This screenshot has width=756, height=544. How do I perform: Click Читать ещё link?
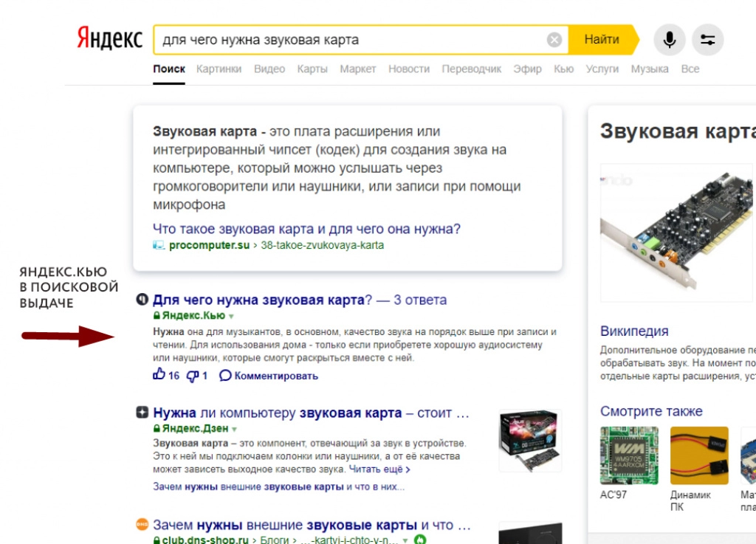[379, 469]
